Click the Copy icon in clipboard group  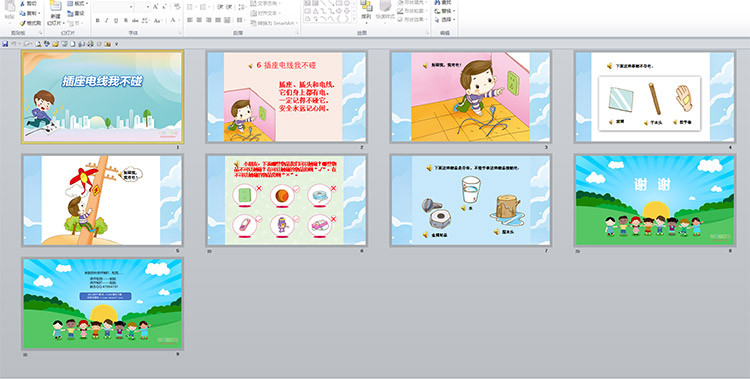(22, 13)
